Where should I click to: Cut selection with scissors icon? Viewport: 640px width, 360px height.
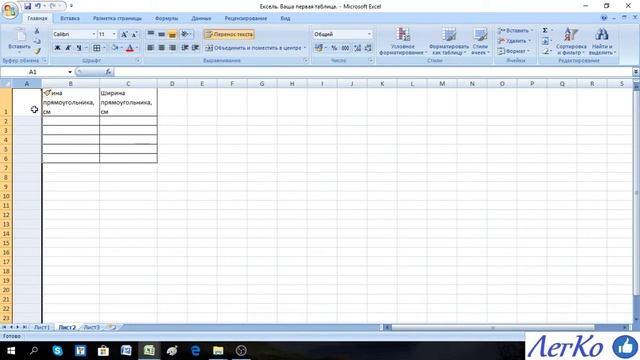coord(37,31)
